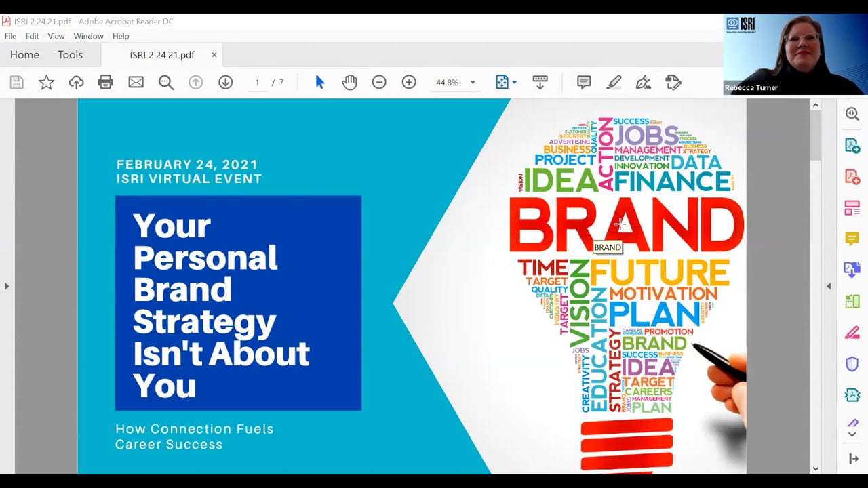Image resolution: width=868 pixels, height=488 pixels.
Task: Click the large red BRAND word
Action: (626, 225)
